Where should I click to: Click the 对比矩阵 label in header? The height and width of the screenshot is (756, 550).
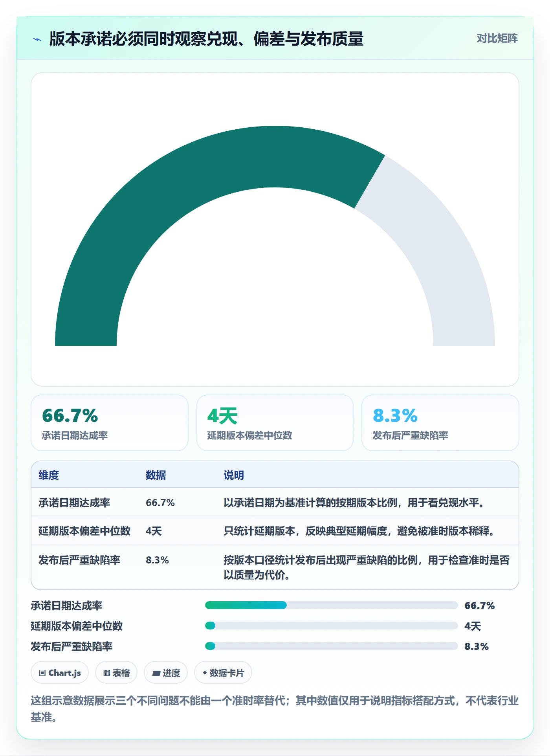pos(497,39)
